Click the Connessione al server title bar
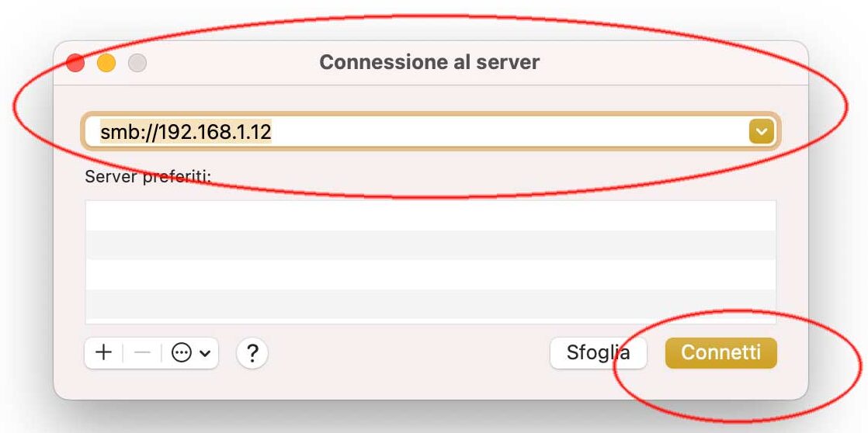This screenshot has height=433, width=868. click(429, 62)
